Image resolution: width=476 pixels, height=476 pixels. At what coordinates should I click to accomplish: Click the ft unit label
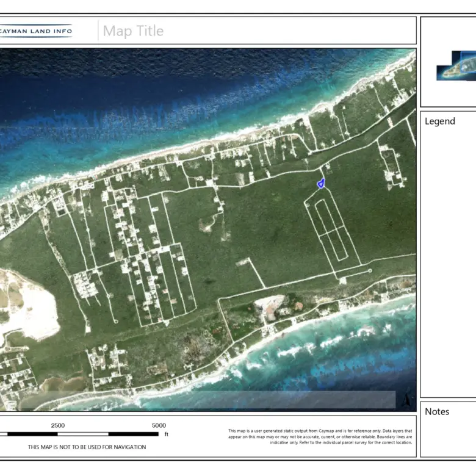coord(166,435)
